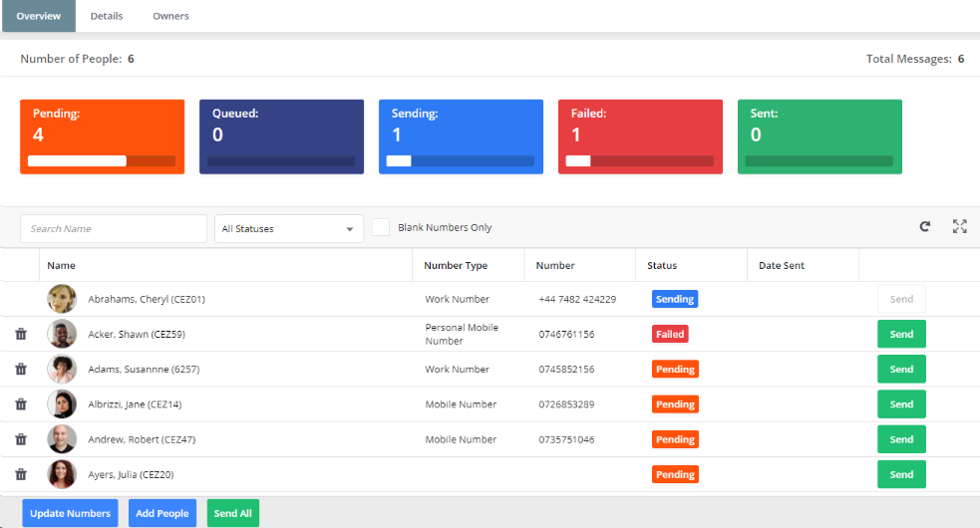Click the expand to fullscreen icon
Image resolution: width=980 pixels, height=528 pixels.
[959, 227]
